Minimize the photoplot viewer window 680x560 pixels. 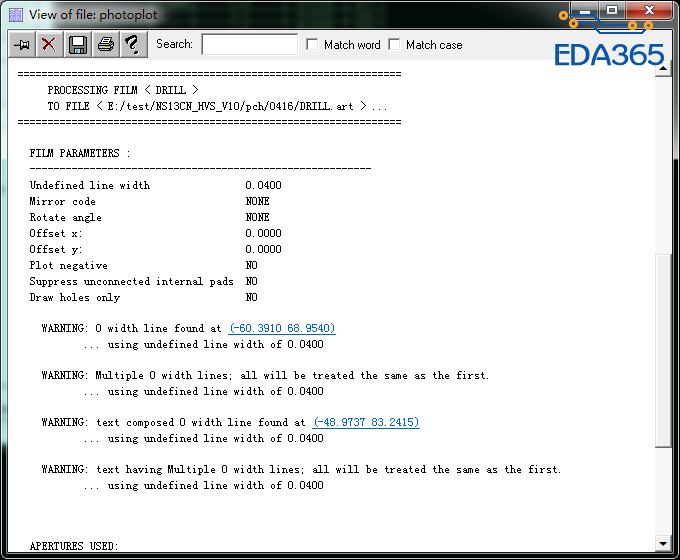pos(585,10)
